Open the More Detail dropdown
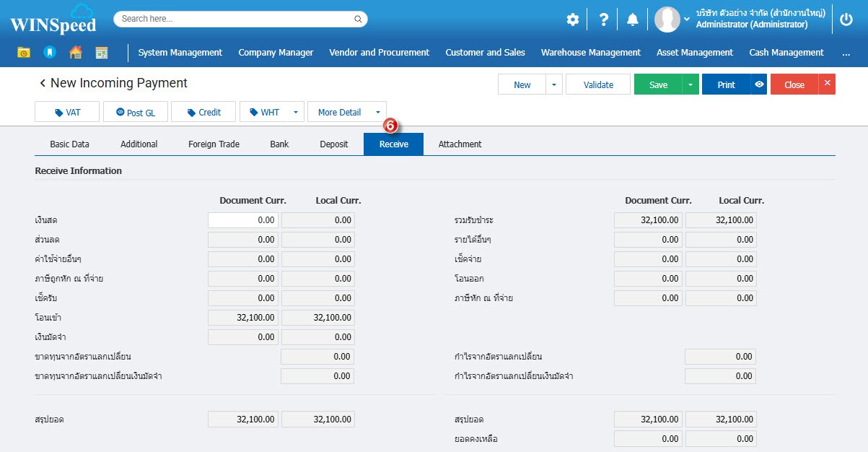The image size is (868, 452). pos(346,112)
